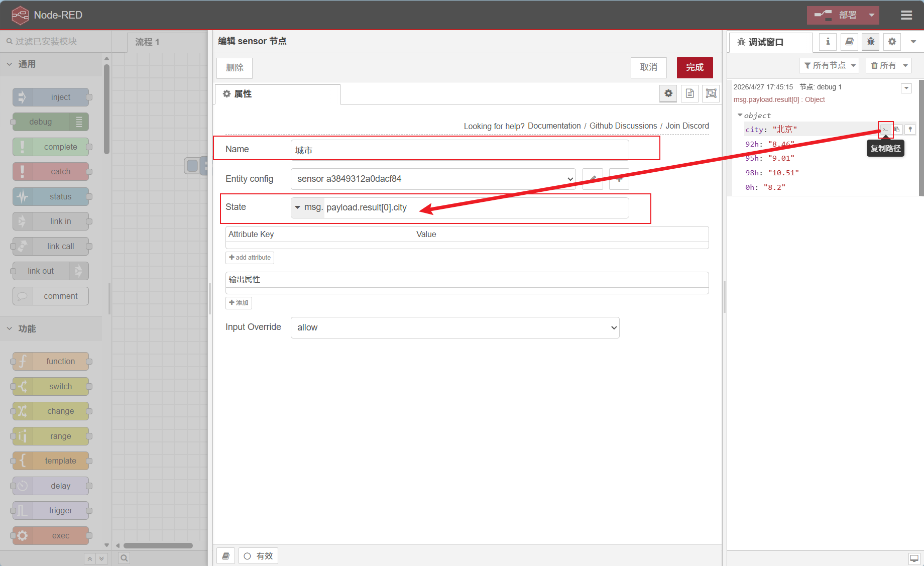Select the link in node
Viewport: 924px width, 566px height.
[x=51, y=221]
